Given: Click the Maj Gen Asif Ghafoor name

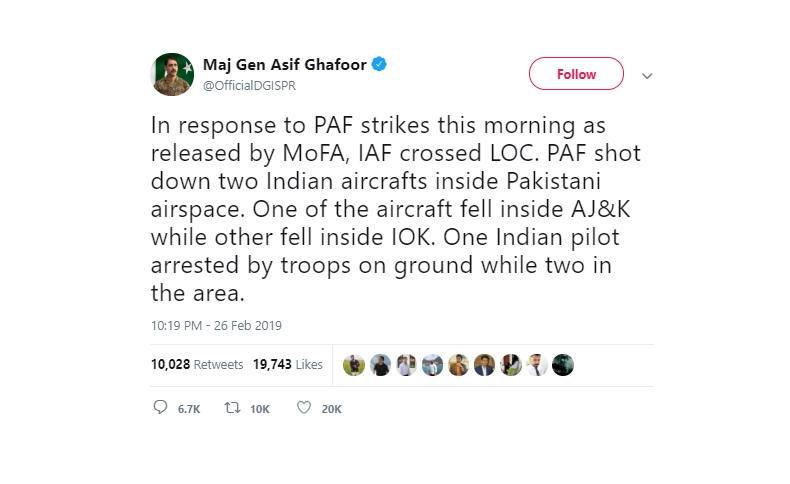Looking at the screenshot, I should click(284, 65).
